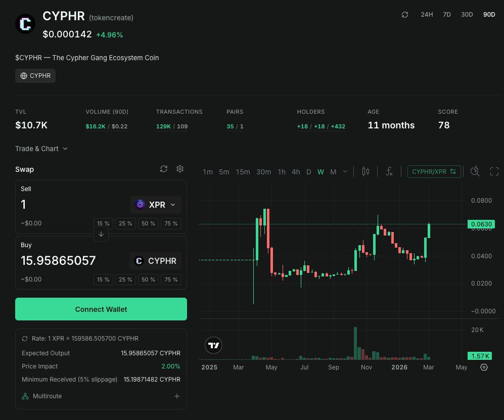
Task: Choose 50 % in Buy section
Action: point(148,279)
